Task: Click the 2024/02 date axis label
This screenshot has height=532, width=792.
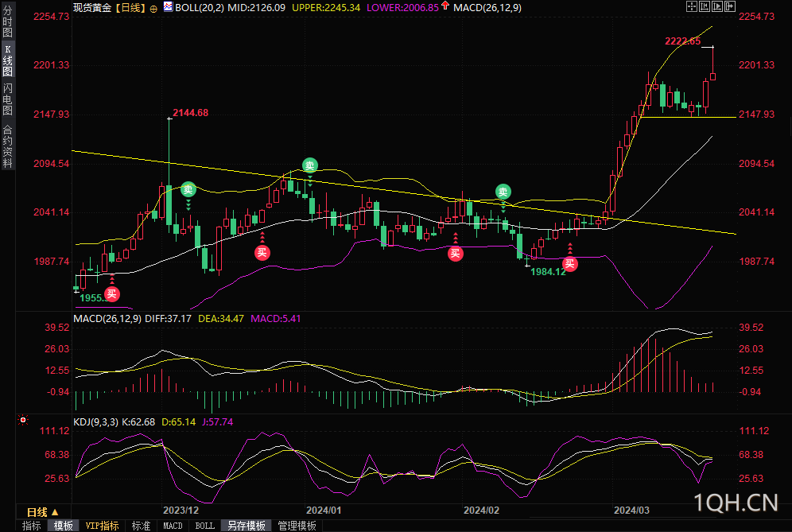Action: pos(481,511)
